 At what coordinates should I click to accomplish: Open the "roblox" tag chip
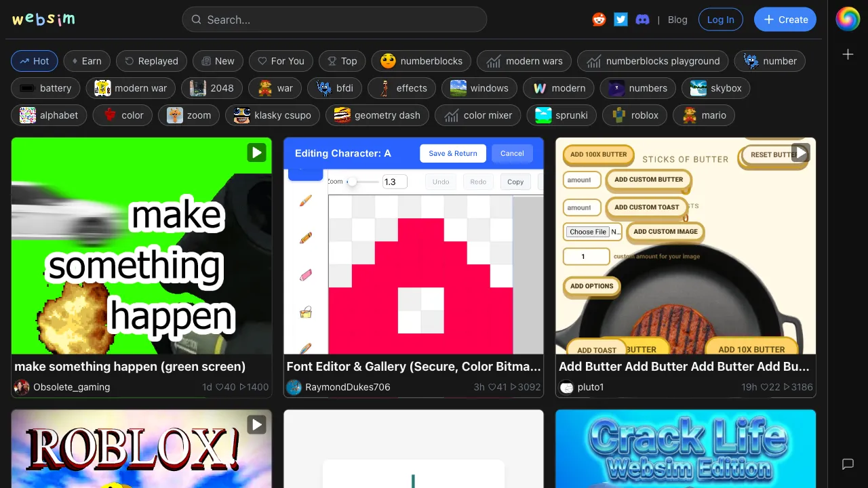pyautogui.click(x=635, y=115)
